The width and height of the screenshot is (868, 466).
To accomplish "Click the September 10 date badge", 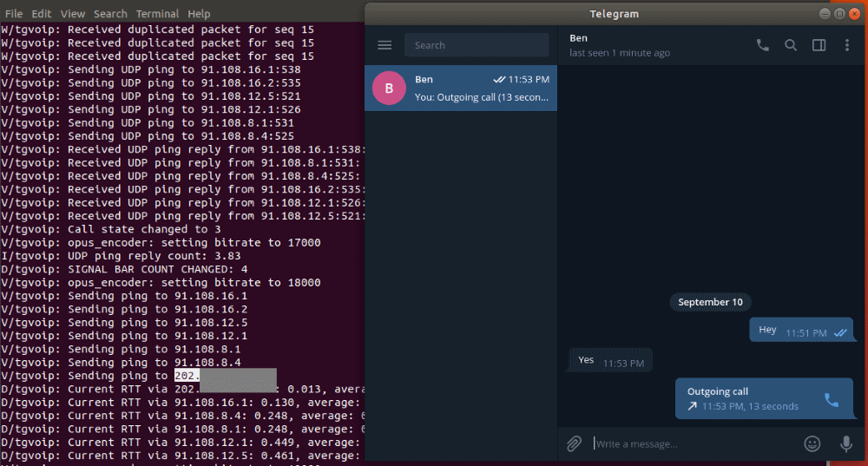I will pyautogui.click(x=710, y=302).
